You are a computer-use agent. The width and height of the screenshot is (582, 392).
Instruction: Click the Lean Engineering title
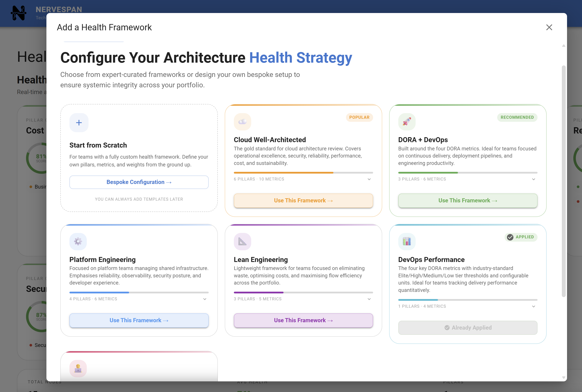pyautogui.click(x=261, y=260)
